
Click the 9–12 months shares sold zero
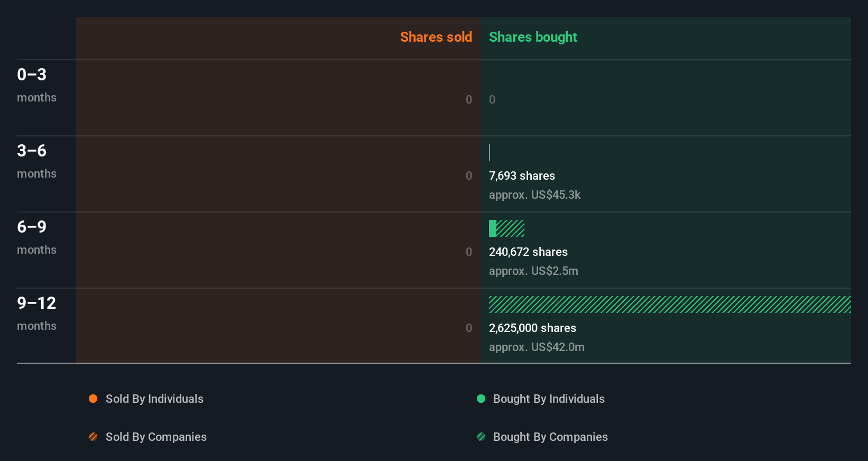469,328
